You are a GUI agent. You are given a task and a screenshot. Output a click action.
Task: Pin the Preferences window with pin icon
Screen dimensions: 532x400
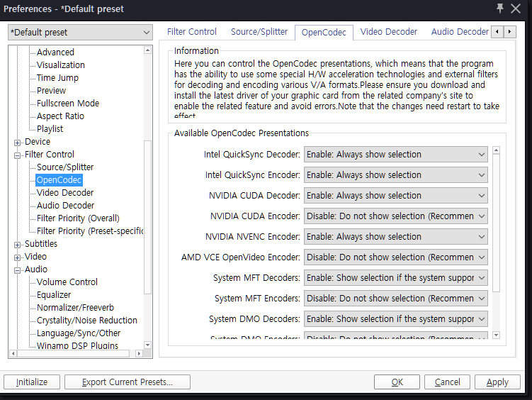coord(500,9)
